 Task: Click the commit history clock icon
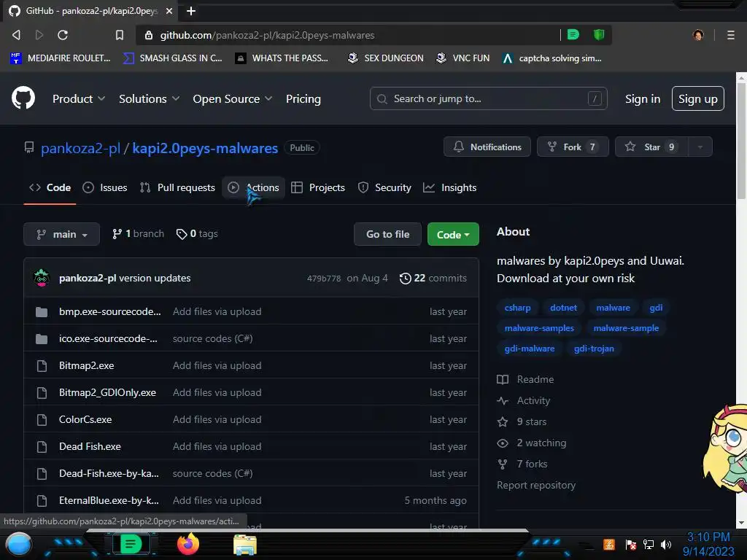pyautogui.click(x=405, y=278)
